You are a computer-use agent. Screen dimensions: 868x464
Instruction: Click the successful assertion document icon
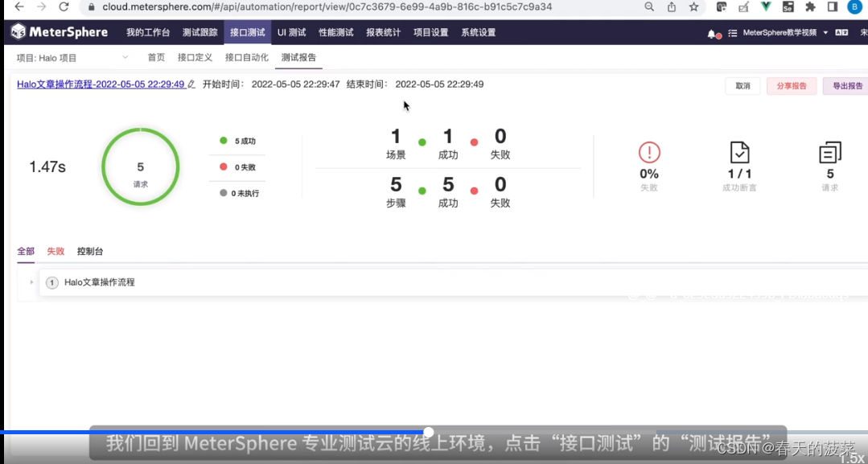[x=739, y=152]
